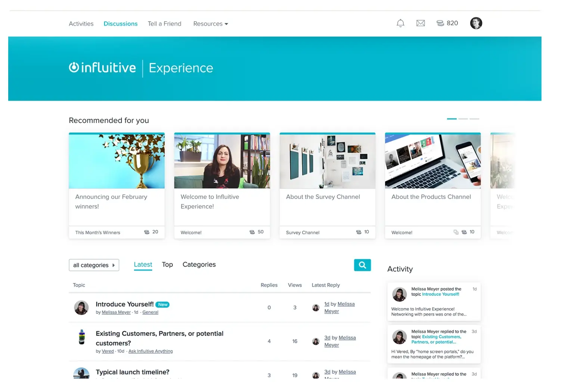This screenshot has width=571, height=392.
Task: Click coin icon on Products Channel card
Action: point(464,232)
